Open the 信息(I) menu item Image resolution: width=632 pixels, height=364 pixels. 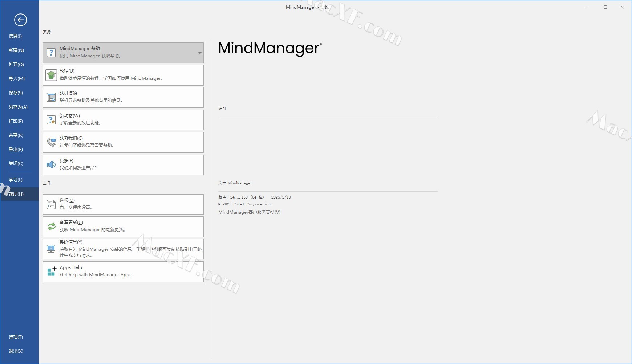[x=19, y=36]
